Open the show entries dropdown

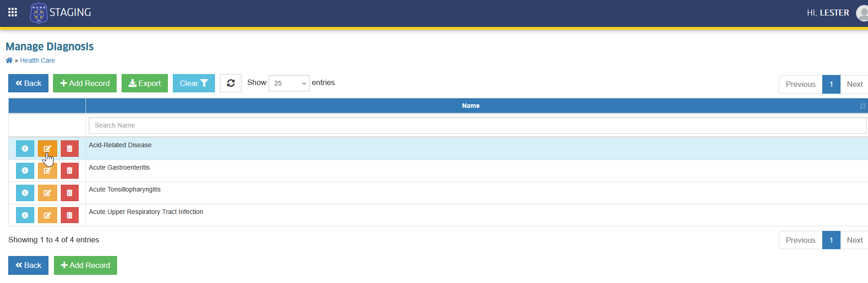tap(289, 83)
